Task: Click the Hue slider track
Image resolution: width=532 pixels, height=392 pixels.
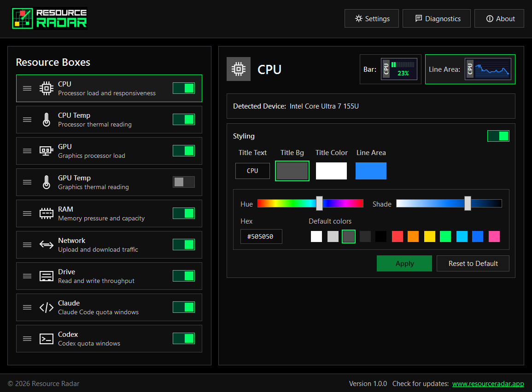Action: [310, 203]
